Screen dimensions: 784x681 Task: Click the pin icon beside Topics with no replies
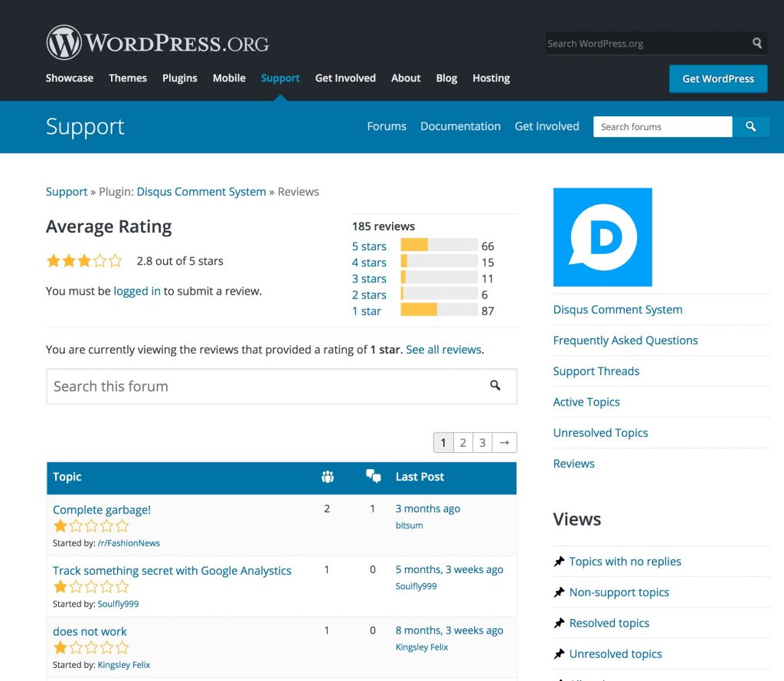[x=559, y=562]
